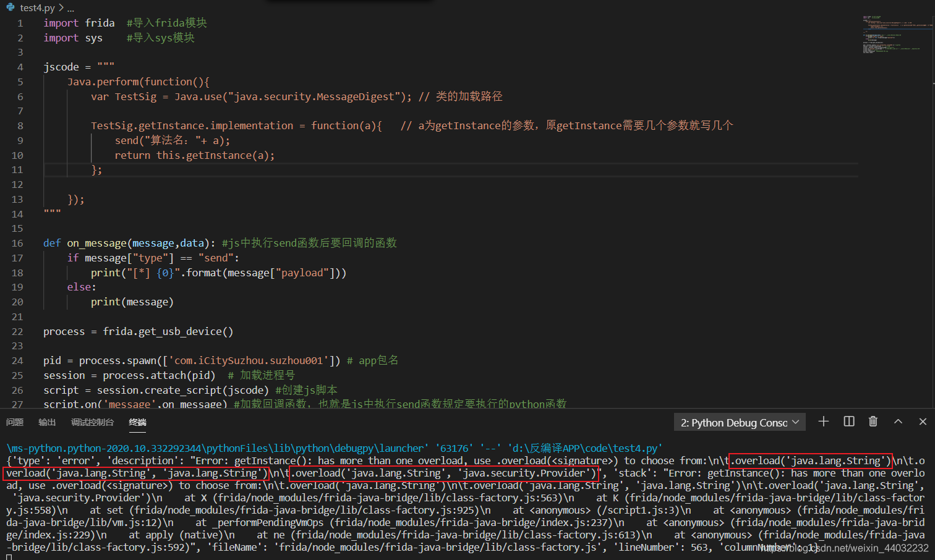Click test4.py breadcrumb item

pyautogui.click(x=37, y=7)
